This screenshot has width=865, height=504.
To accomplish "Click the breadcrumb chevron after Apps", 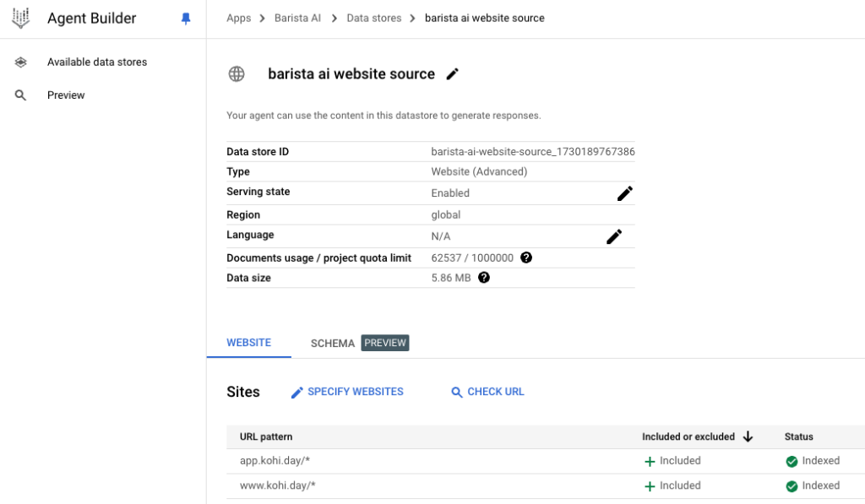I will point(263,19).
